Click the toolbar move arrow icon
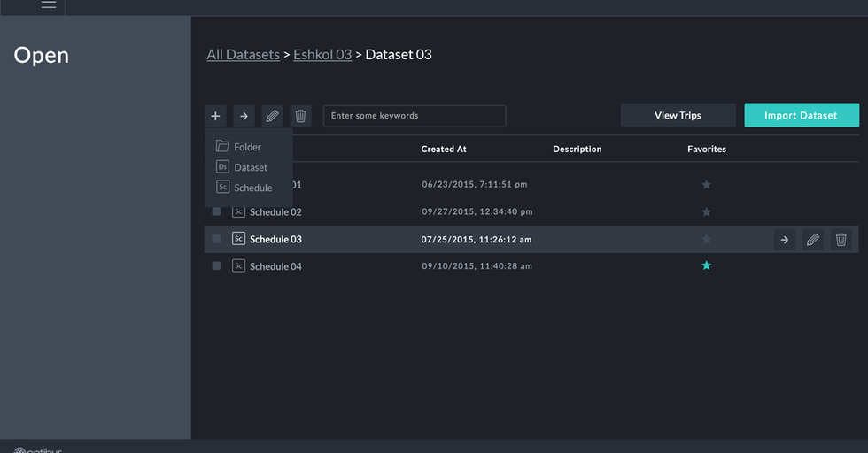This screenshot has width=868, height=453. 244,116
